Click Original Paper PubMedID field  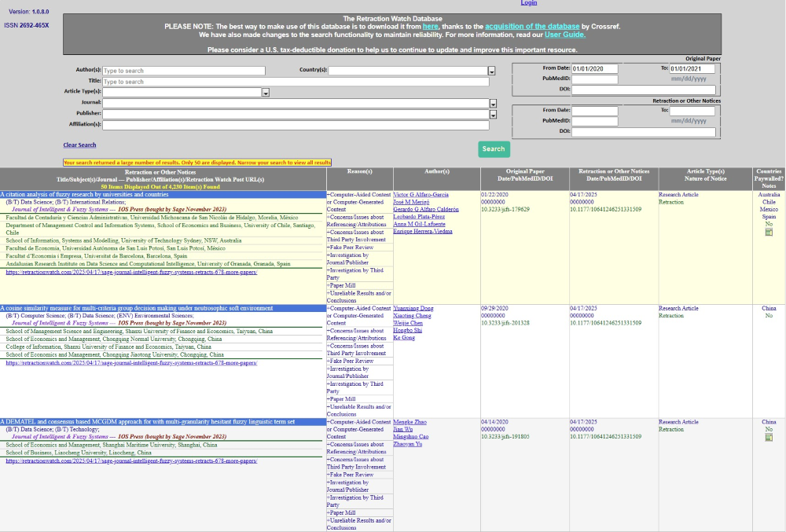[594, 79]
